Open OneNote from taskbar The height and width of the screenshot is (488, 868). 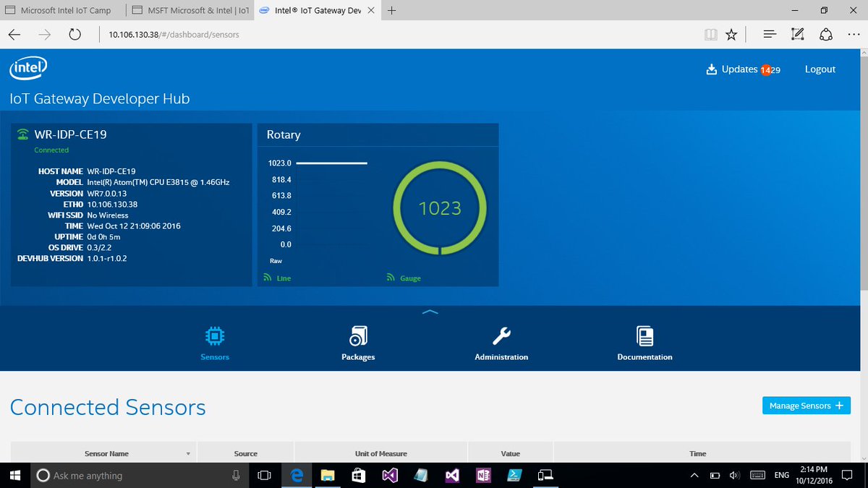483,475
